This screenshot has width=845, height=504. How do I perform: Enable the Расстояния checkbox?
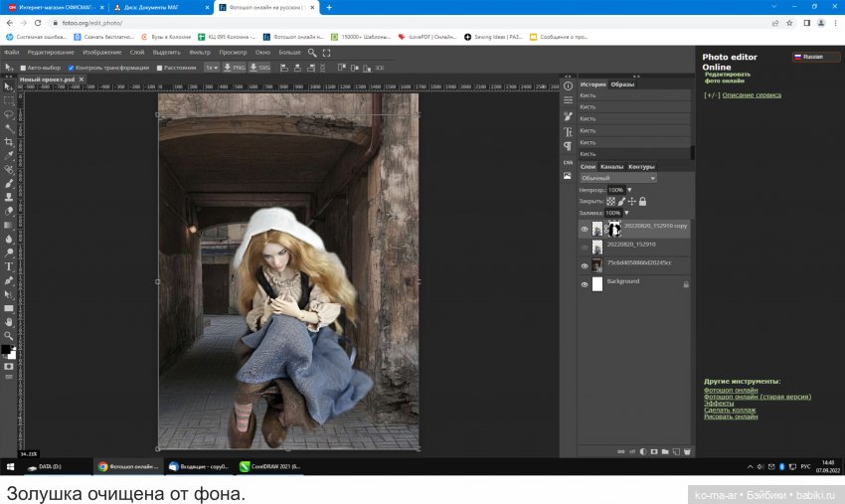click(x=159, y=68)
